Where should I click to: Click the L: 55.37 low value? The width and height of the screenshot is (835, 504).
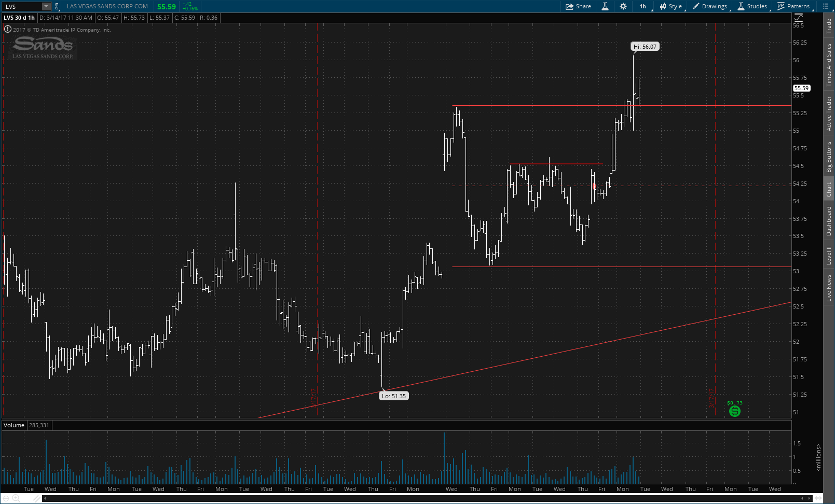tap(159, 18)
